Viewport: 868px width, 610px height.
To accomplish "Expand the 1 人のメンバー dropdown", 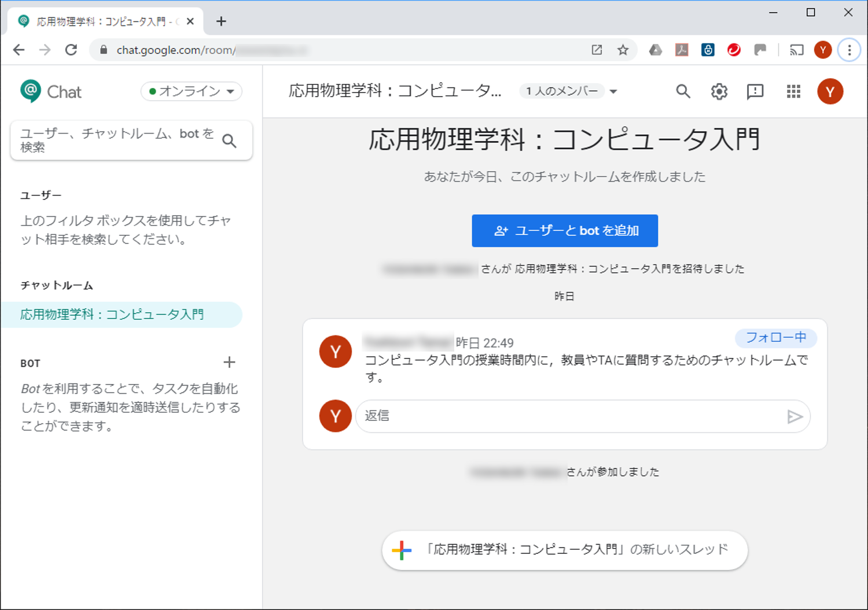I will (x=569, y=91).
